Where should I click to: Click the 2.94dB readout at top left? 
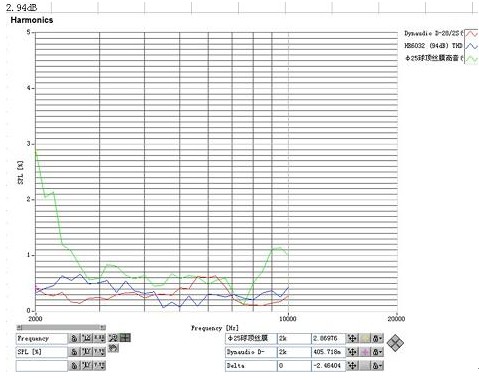(x=21, y=7)
